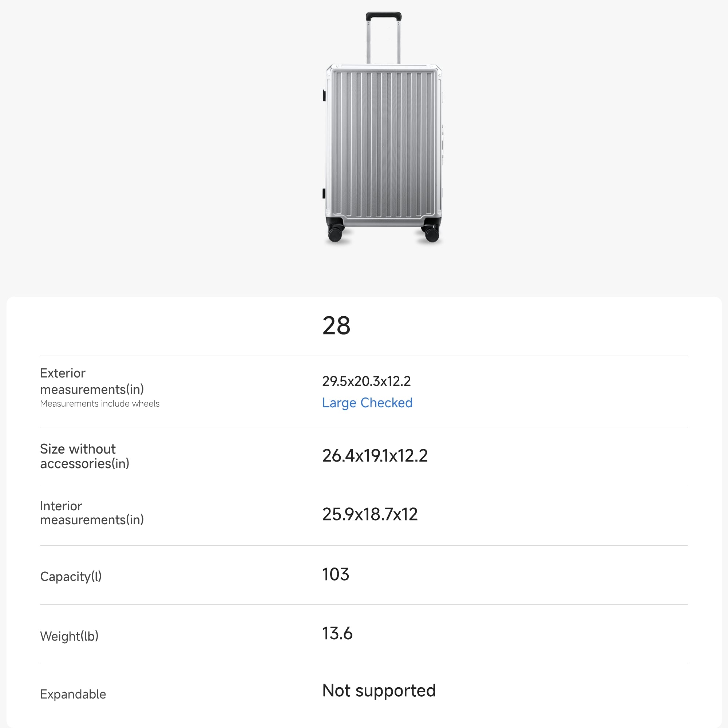The width and height of the screenshot is (728, 728).
Task: Click the suitcase's right wheel
Action: (x=431, y=234)
